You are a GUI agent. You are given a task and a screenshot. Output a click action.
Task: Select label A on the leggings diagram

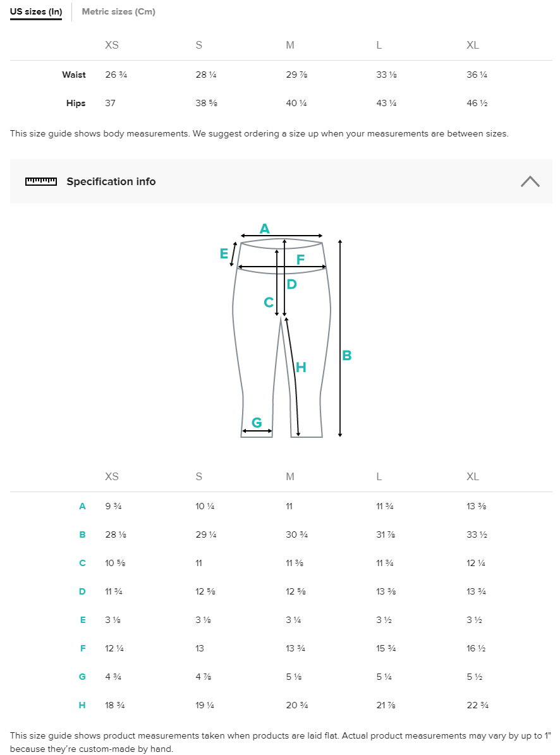[x=265, y=228]
